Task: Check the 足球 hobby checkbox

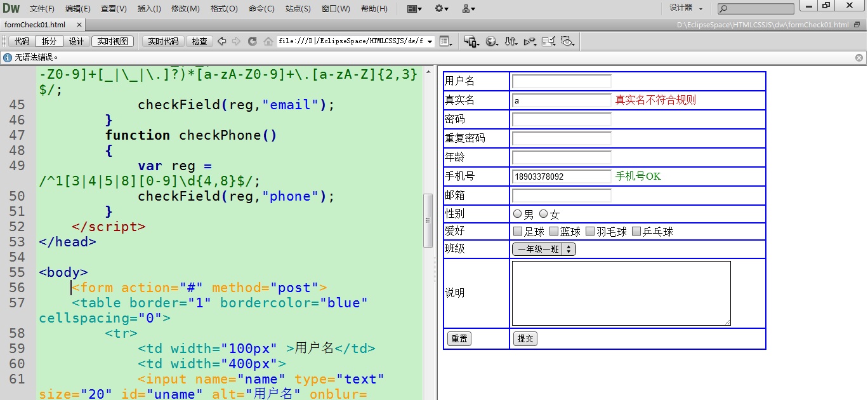Action: point(518,231)
